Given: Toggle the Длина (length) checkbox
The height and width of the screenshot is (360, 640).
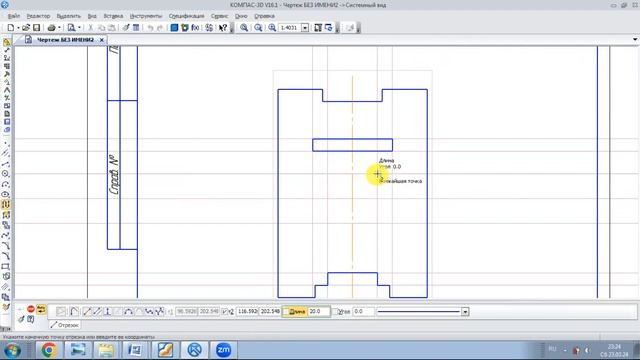Looking at the screenshot, I should 286,312.
